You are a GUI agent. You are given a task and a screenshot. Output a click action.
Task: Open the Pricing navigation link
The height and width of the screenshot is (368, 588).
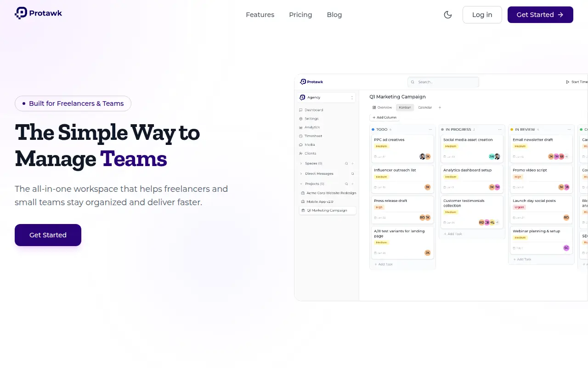coord(300,15)
